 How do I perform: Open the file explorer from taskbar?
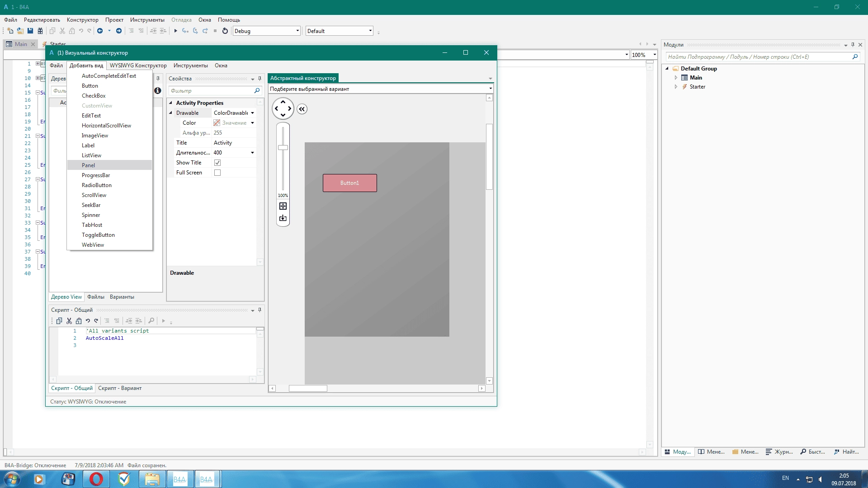coord(152,479)
